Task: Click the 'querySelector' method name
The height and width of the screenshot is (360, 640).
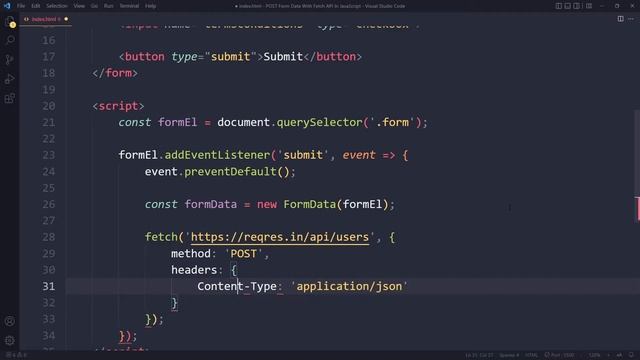Action: click(x=319, y=122)
